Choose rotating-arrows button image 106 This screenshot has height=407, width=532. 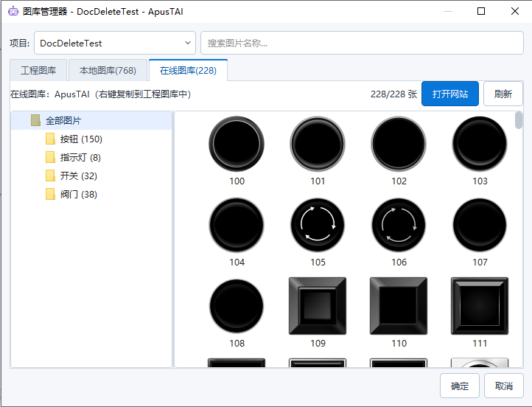click(399, 225)
